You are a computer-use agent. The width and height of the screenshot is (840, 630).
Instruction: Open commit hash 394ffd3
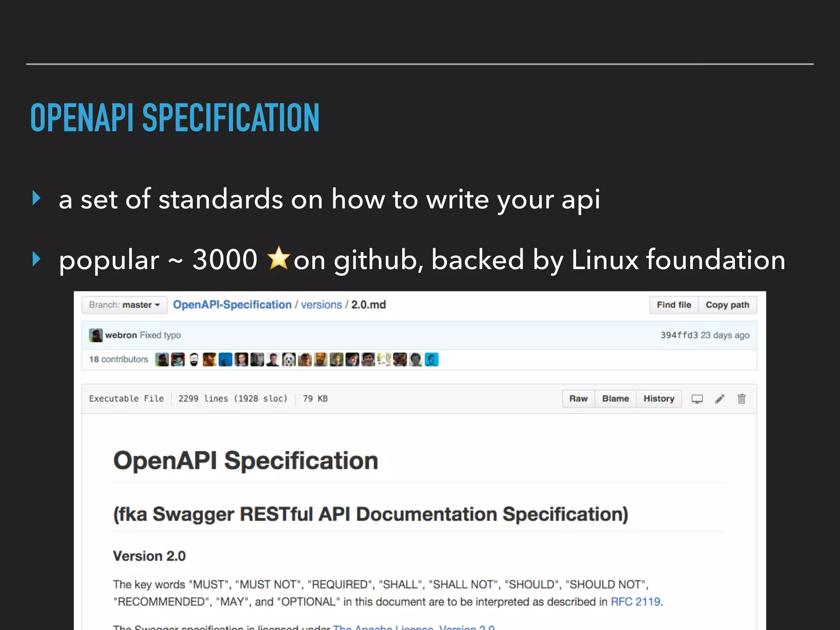click(679, 335)
